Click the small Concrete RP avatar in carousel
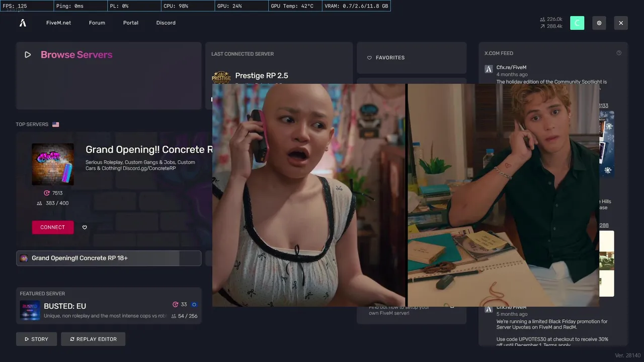Screen dimensions: 644x362 click(24, 258)
